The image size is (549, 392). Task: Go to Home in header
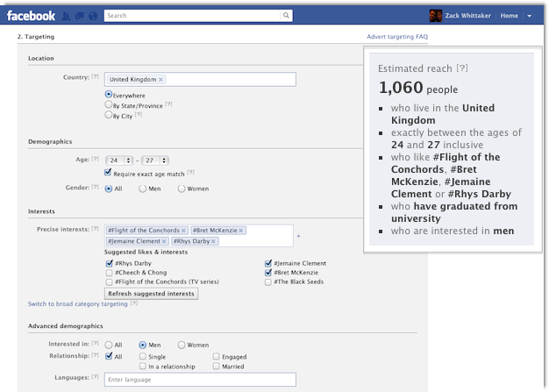(x=509, y=16)
